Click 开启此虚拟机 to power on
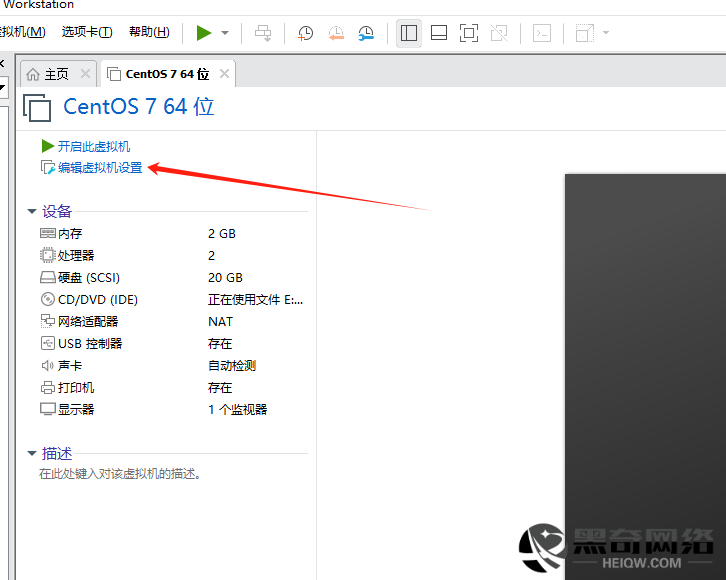This screenshot has width=726, height=580. click(x=93, y=146)
